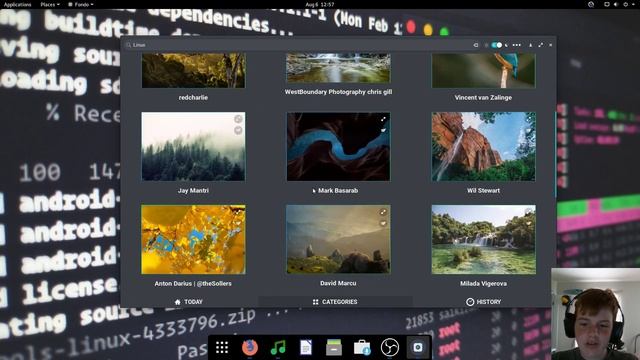The image size is (640, 360).
Task: Open the David Marcu author link
Action: coord(338,283)
